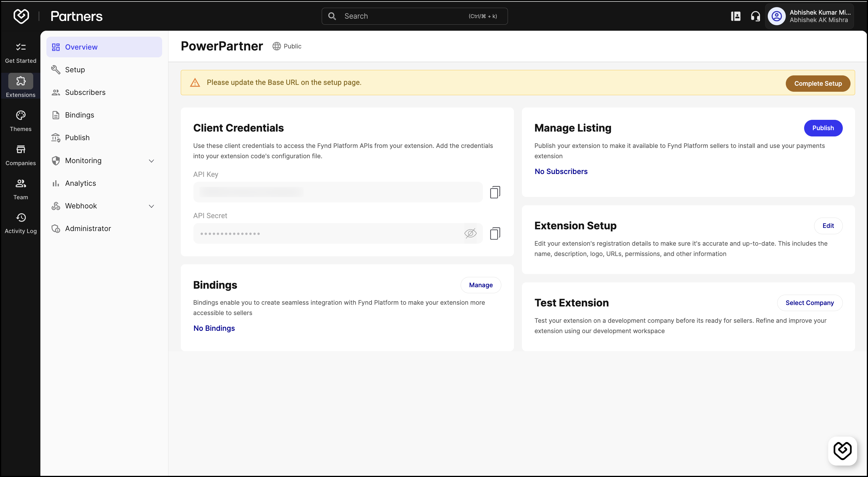Open the Themes palette icon
868x477 pixels.
click(x=21, y=115)
